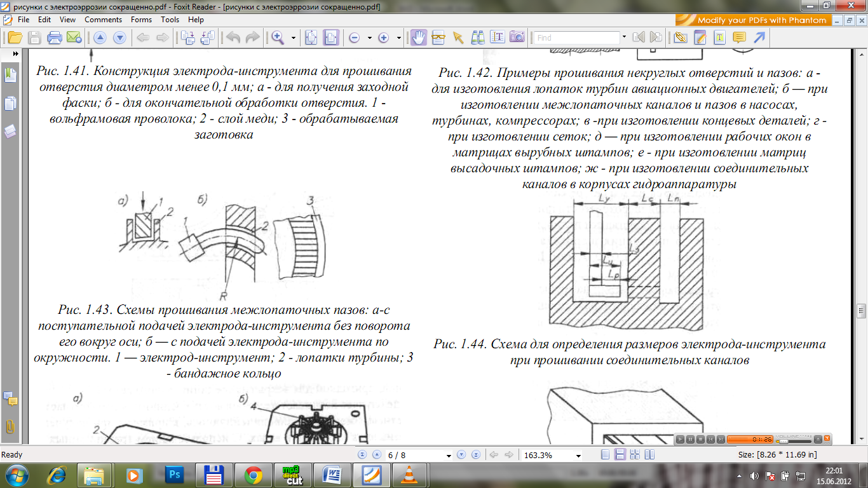The image size is (868, 488).
Task: Open VLC media player from the taskbar
Action: coord(409,475)
